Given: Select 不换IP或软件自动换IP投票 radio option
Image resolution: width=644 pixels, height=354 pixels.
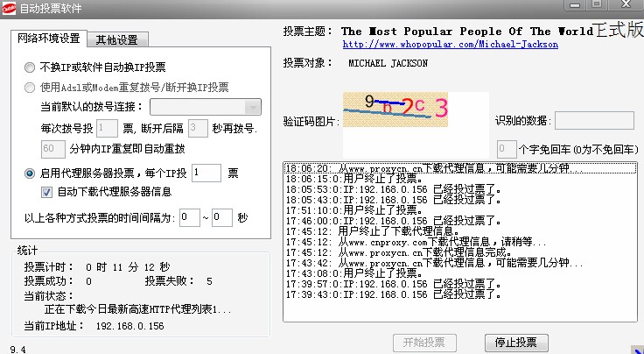Looking at the screenshot, I should coord(31,67).
